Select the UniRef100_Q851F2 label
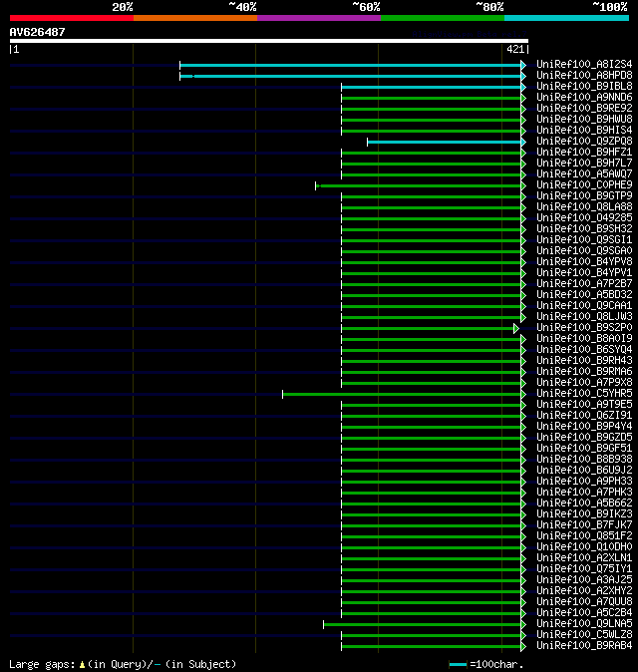The image size is (638, 672). coord(584,535)
